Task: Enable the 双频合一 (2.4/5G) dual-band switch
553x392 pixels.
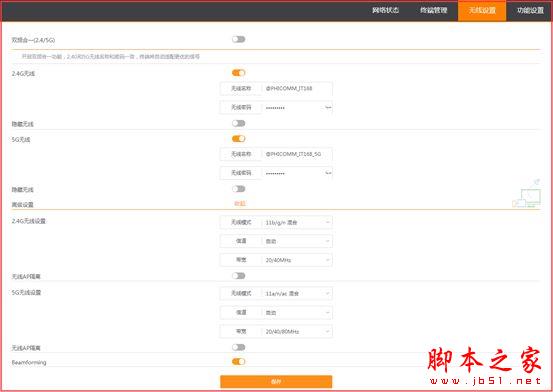Action: pyautogui.click(x=238, y=39)
